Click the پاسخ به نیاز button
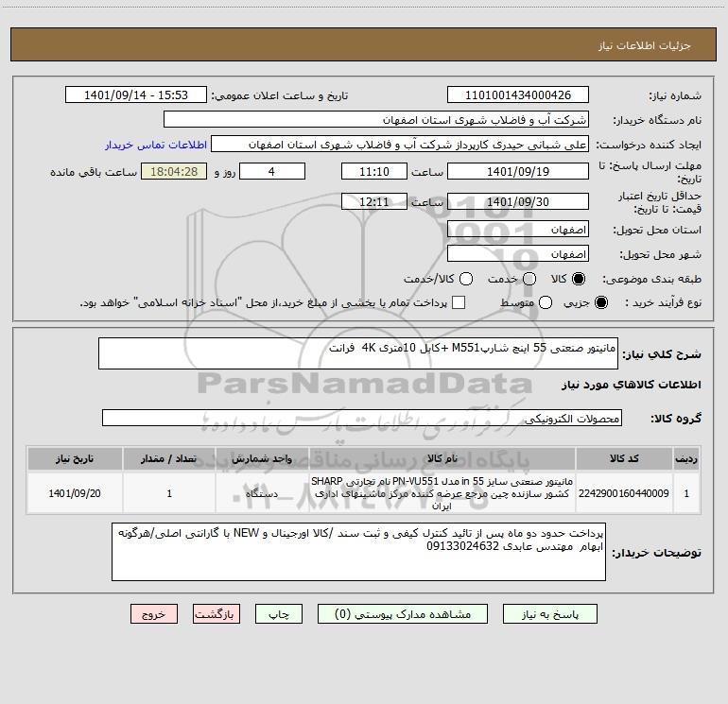The image size is (728, 704). click(549, 614)
